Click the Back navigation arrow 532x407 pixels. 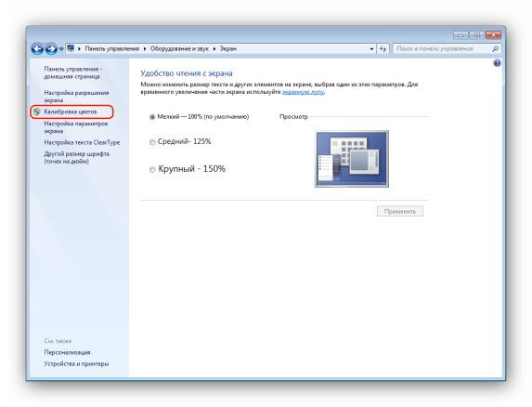[37, 49]
